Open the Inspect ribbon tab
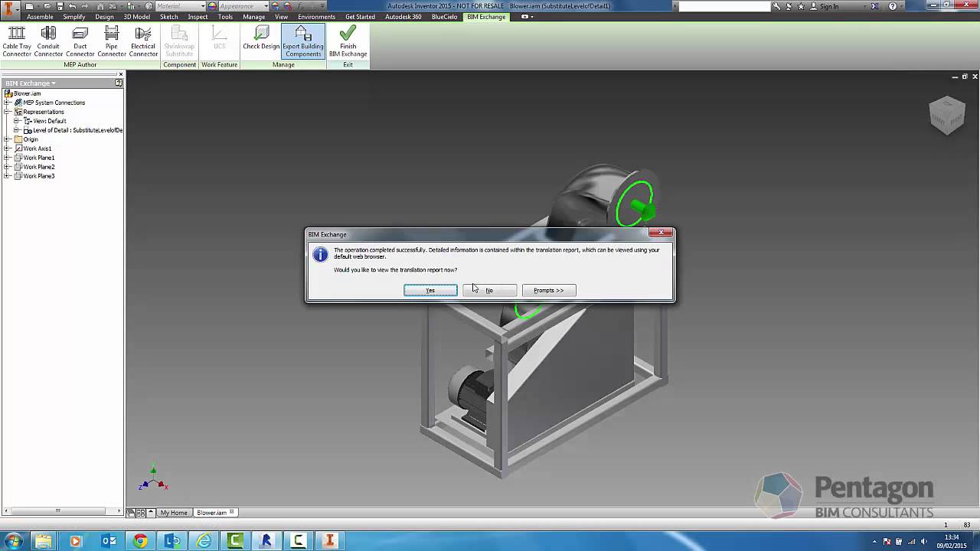980x551 pixels. coord(198,17)
